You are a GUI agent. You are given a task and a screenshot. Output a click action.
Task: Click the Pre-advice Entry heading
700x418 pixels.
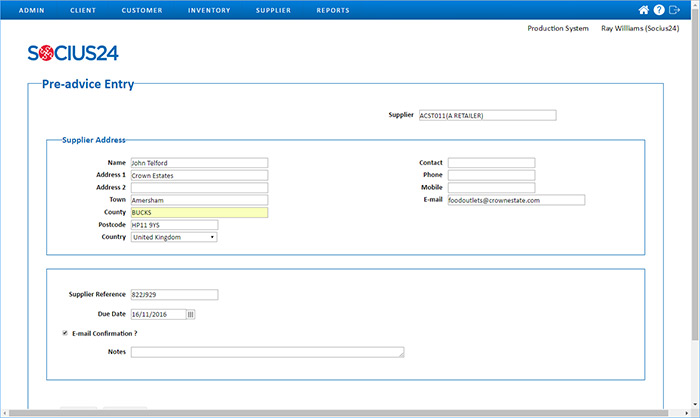tap(88, 84)
